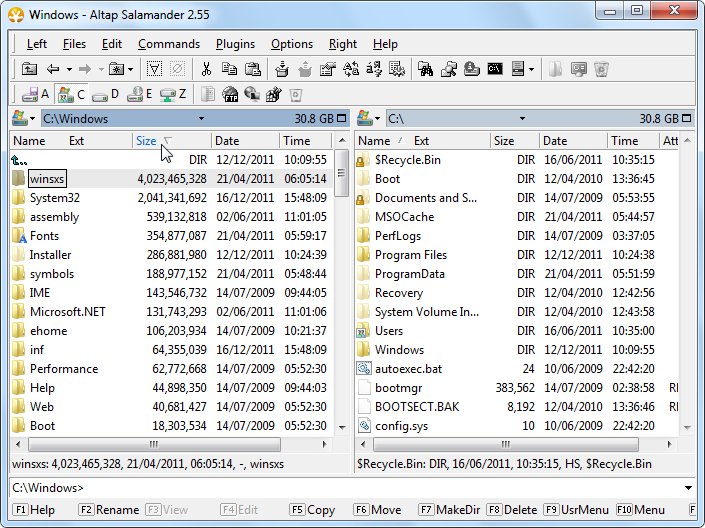Screen dimensions: 705x528
Task: Click the panel view mode icon
Action: [x=518, y=69]
